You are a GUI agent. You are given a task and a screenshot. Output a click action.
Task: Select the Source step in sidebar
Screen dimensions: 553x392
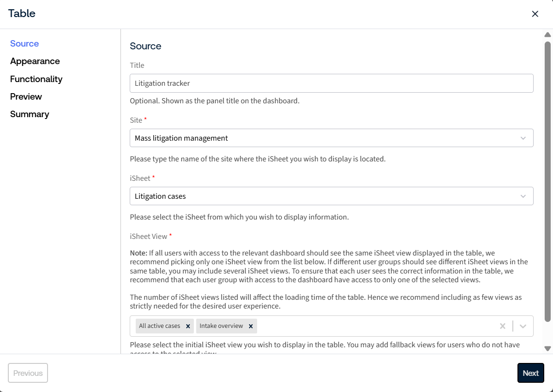(24, 43)
